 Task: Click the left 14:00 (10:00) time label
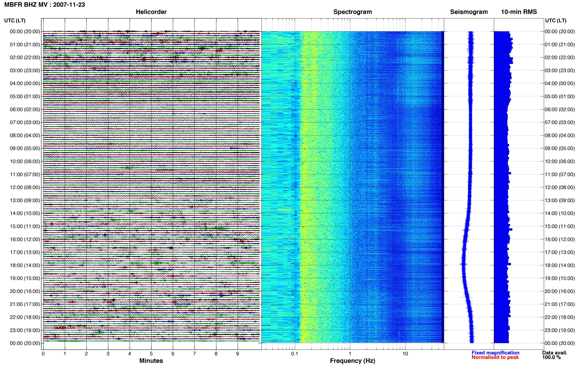[x=25, y=213]
